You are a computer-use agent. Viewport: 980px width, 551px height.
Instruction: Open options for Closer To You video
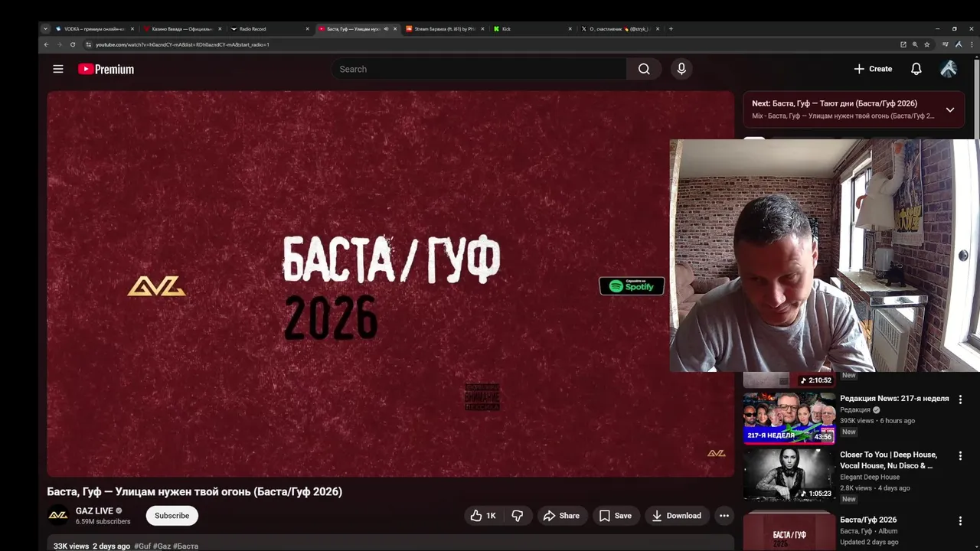pyautogui.click(x=960, y=456)
